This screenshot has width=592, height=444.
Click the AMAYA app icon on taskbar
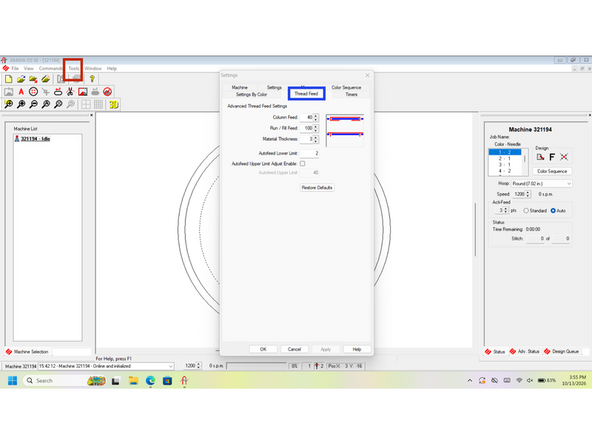tap(184, 381)
